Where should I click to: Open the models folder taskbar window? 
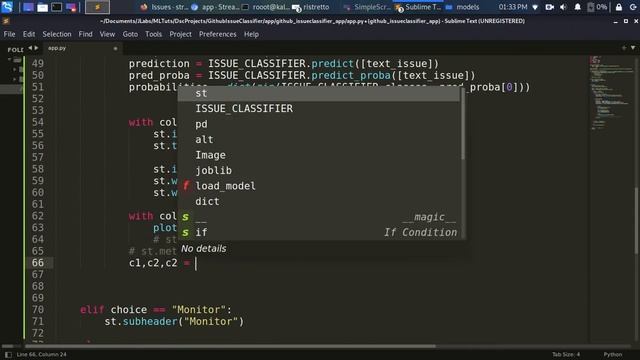pyautogui.click(x=463, y=7)
